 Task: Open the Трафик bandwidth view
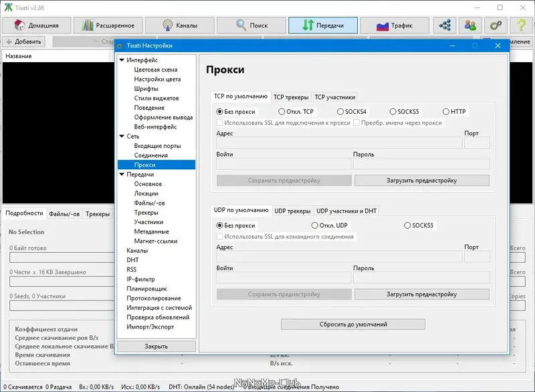(395, 25)
